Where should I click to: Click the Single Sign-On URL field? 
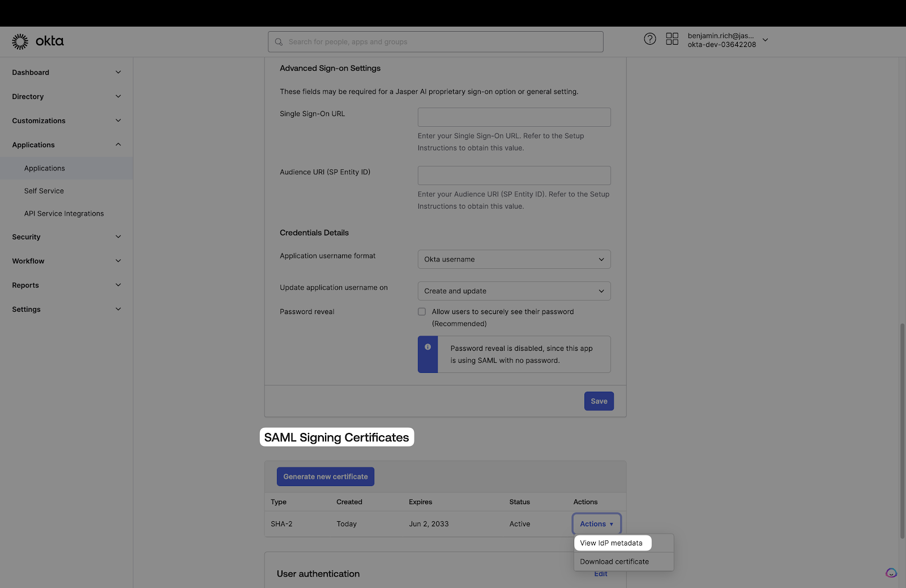[x=514, y=117]
